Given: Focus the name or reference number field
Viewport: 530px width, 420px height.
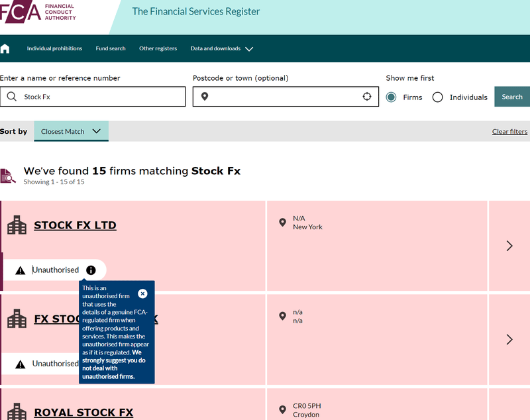Looking at the screenshot, I should [x=93, y=97].
